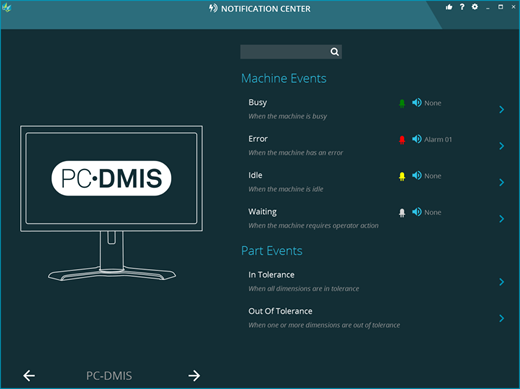Click the PC-DMIS monitor illustration
520x389 pixels.
[111, 203]
